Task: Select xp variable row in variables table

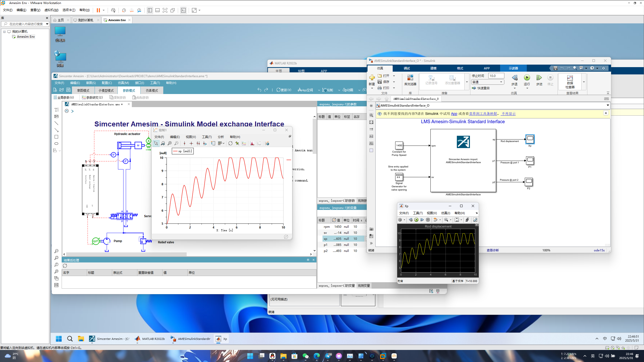Action: coord(343,239)
